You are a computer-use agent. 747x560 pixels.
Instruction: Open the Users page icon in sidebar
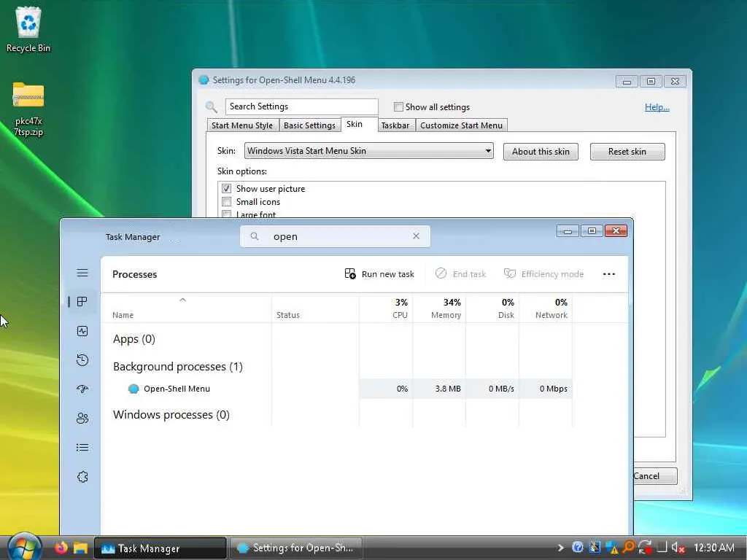tap(82, 419)
